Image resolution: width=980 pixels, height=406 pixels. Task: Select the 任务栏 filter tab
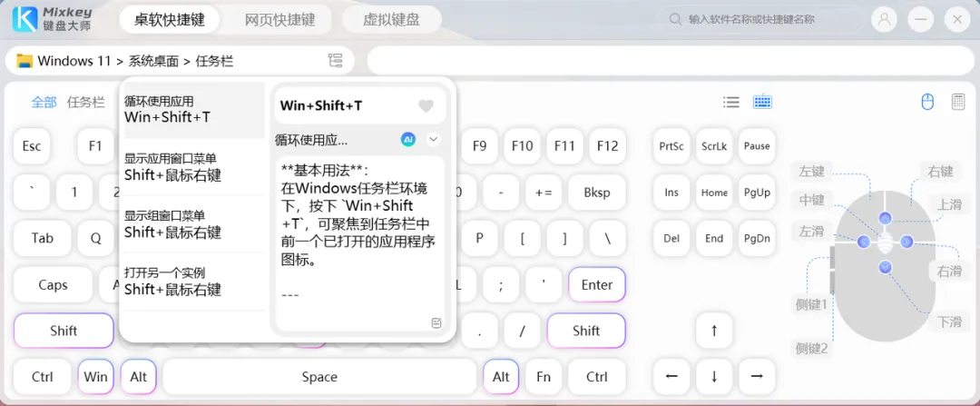85,102
